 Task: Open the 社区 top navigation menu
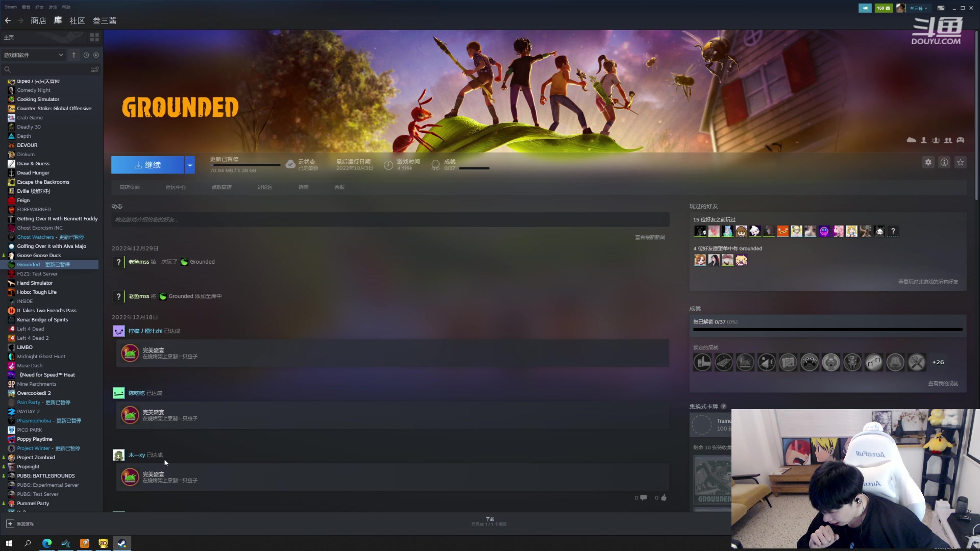[77, 20]
